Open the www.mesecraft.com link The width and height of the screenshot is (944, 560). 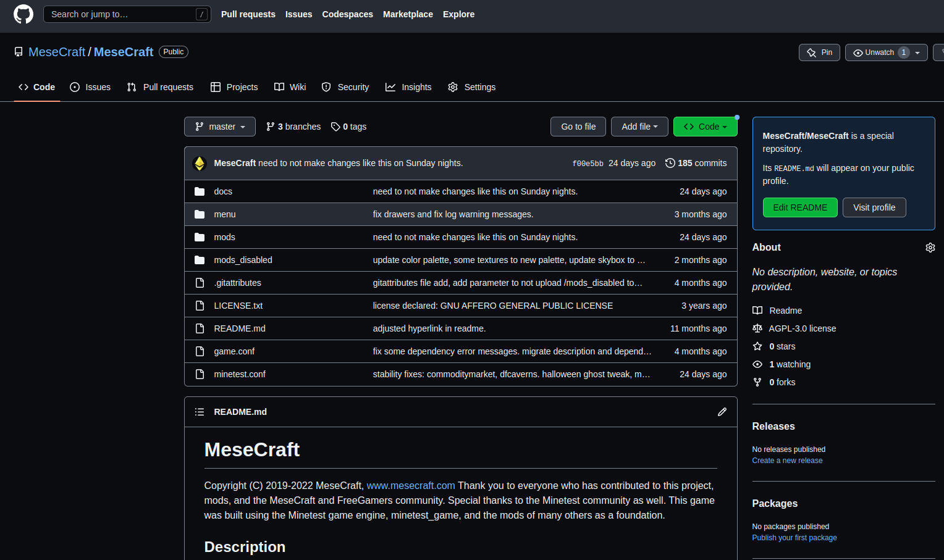411,486
